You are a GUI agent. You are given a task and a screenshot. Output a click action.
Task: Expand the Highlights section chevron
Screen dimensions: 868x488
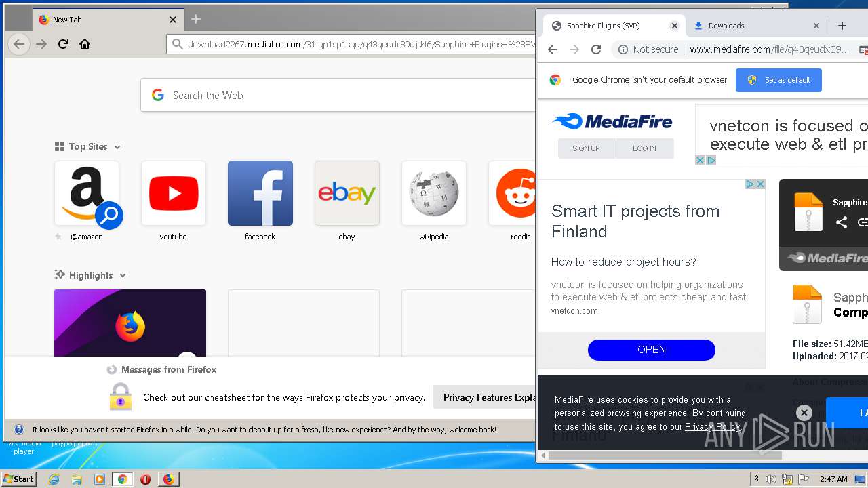pos(123,276)
